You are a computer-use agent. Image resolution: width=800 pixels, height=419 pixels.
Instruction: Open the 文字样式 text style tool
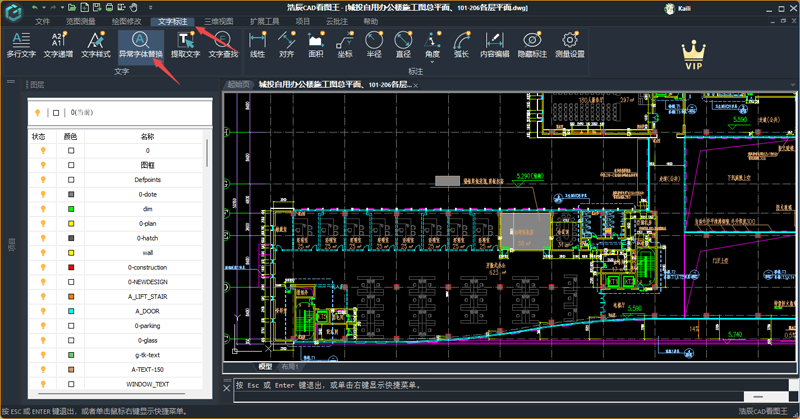pyautogui.click(x=95, y=41)
